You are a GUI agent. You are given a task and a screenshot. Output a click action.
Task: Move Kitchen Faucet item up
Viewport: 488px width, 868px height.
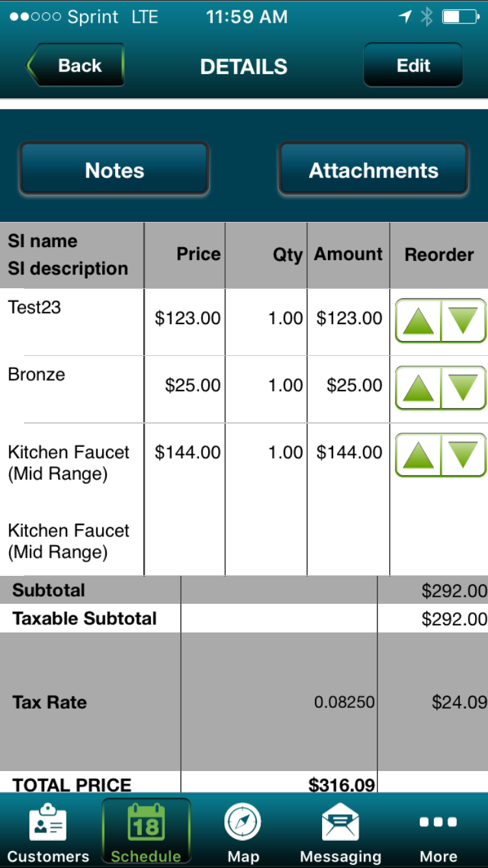pos(418,455)
